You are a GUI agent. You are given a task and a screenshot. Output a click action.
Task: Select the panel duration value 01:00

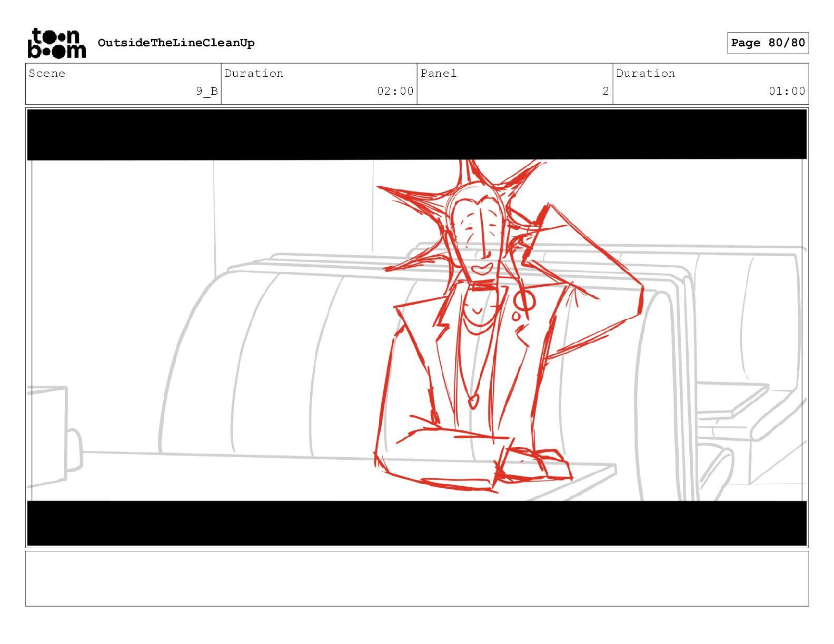coord(787,91)
